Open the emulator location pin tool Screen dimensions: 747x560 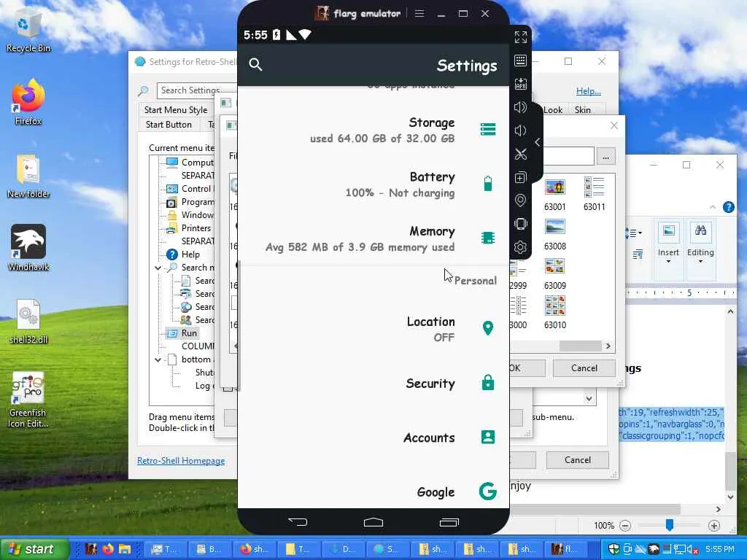tap(520, 201)
